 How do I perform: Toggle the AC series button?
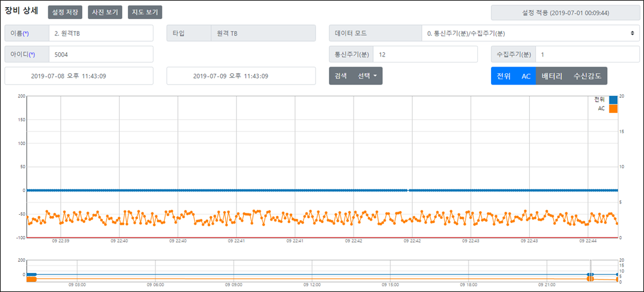point(526,76)
